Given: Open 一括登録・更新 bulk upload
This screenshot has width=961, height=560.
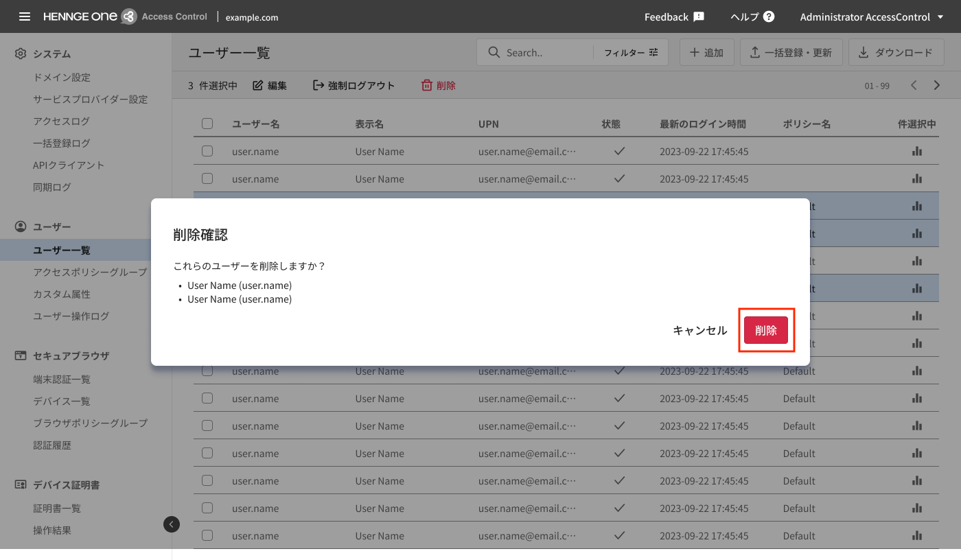Looking at the screenshot, I should (791, 52).
